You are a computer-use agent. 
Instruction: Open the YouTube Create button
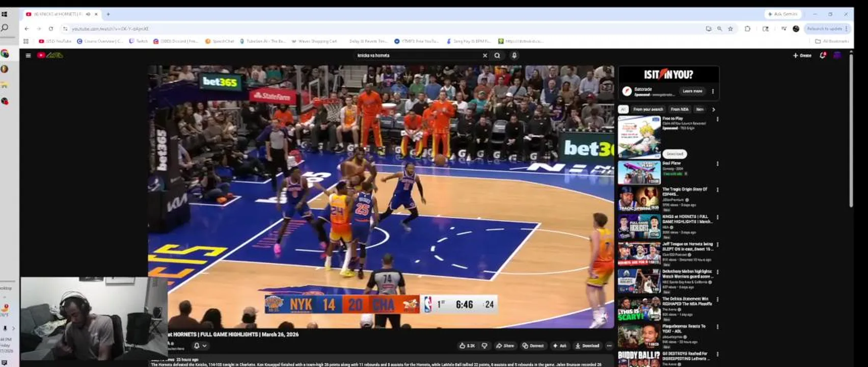802,56
